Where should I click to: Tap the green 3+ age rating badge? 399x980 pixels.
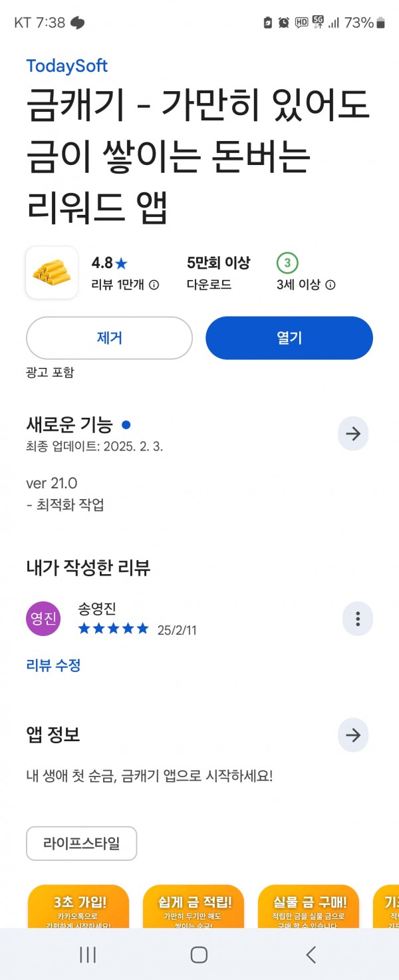287,263
